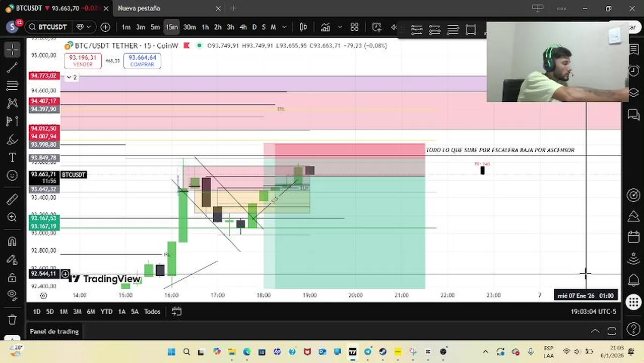The height and width of the screenshot is (363, 644).
Task: Switch to the 30m timeframe
Action: click(189, 27)
